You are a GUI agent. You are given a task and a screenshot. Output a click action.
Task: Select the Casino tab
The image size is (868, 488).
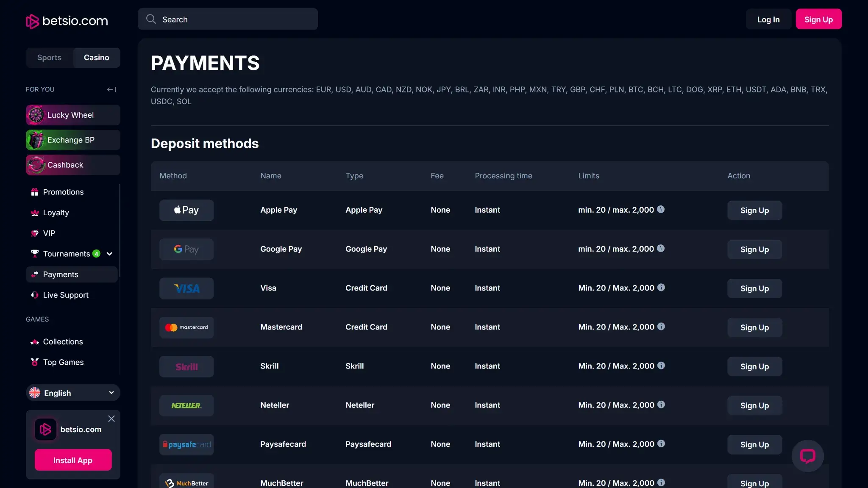[x=96, y=58]
